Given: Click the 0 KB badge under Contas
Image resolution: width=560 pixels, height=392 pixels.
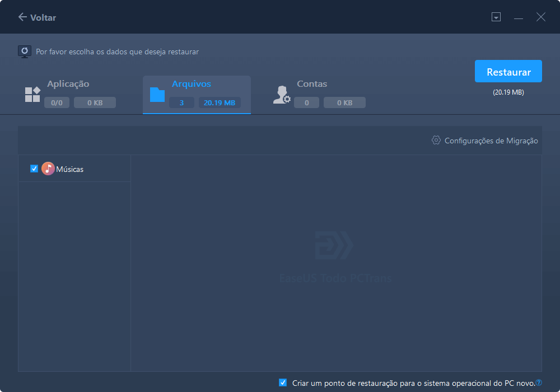Looking at the screenshot, I should (344, 103).
